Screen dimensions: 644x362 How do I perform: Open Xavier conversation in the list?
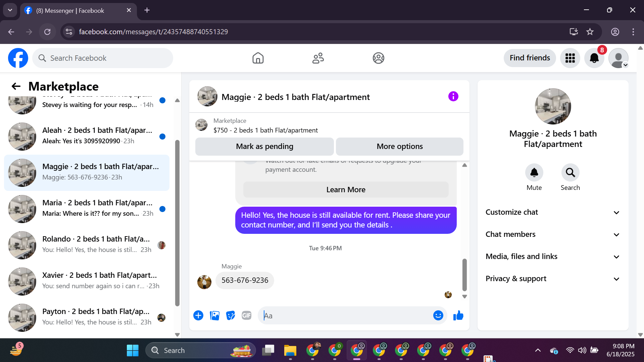(x=87, y=281)
